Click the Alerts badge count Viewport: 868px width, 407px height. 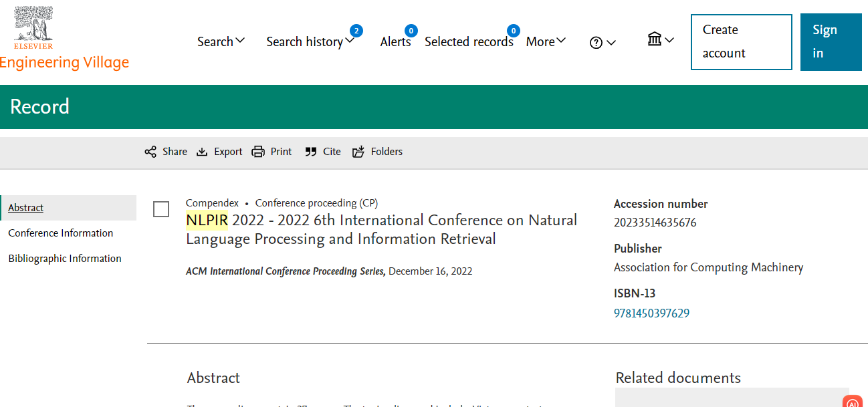411,31
